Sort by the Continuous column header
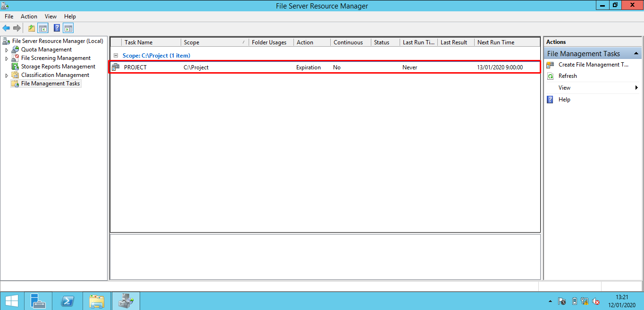Screen dimensions: 644x310 (x=351, y=42)
